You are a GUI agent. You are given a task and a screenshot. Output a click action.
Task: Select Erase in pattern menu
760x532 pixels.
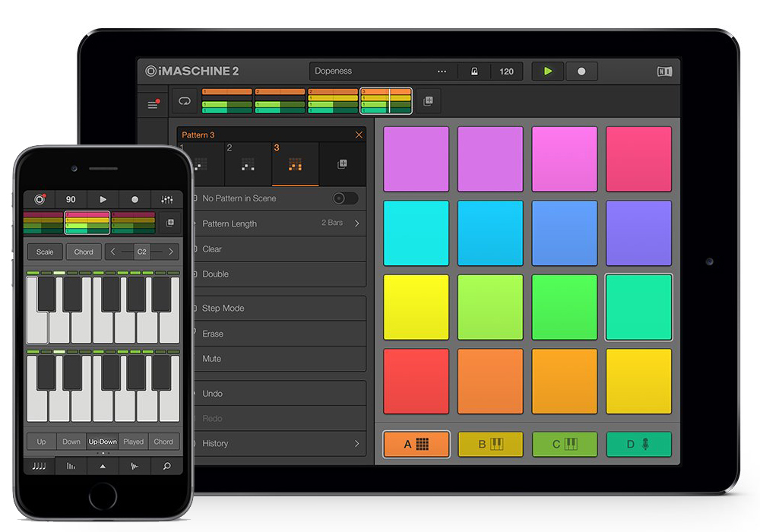(x=280, y=334)
